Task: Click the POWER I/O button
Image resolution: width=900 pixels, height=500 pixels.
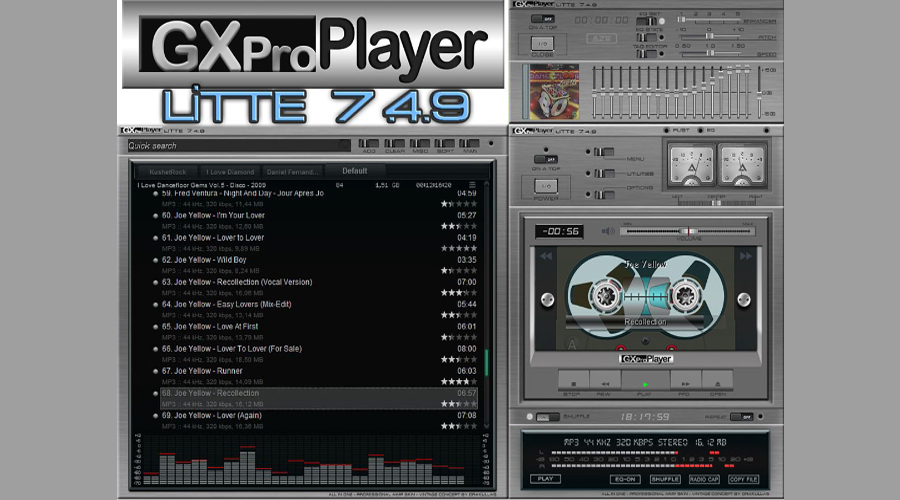Action: click(x=546, y=186)
